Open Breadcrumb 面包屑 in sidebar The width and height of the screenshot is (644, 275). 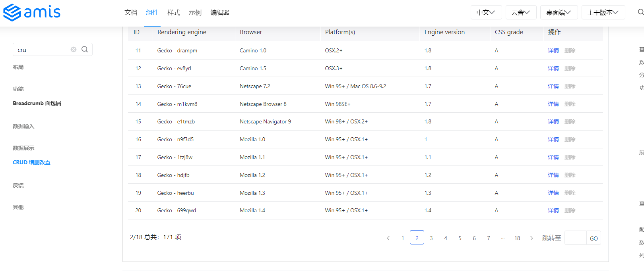[37, 103]
